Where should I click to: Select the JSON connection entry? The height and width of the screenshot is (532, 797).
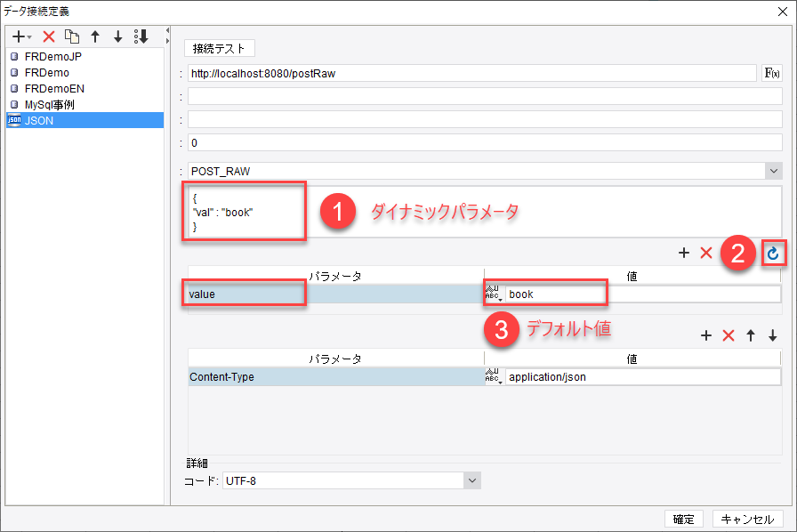tap(85, 120)
